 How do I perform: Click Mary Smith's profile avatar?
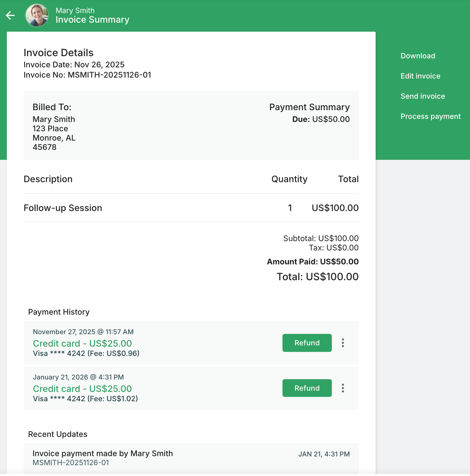pos(37,15)
